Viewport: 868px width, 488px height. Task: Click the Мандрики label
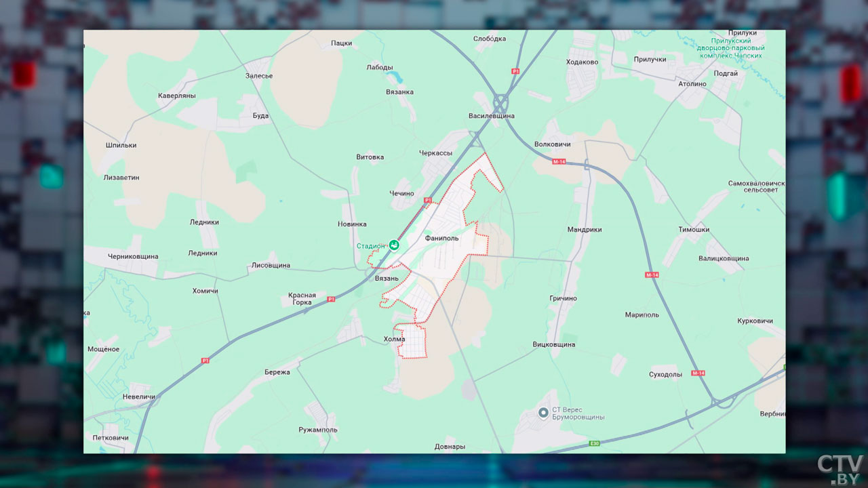tap(585, 230)
